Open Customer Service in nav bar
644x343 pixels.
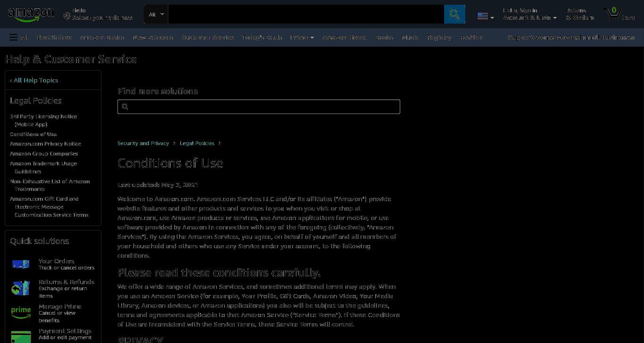point(208,37)
